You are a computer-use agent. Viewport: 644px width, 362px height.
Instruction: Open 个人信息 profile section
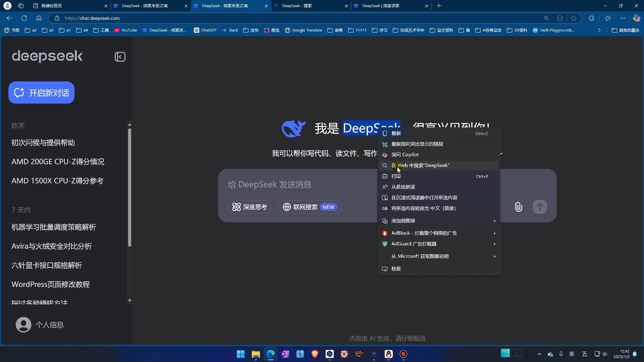point(40,325)
